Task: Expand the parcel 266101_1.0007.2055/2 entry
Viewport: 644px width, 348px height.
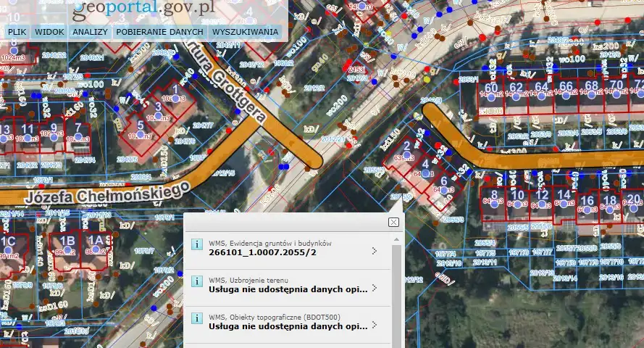Action: (x=375, y=251)
